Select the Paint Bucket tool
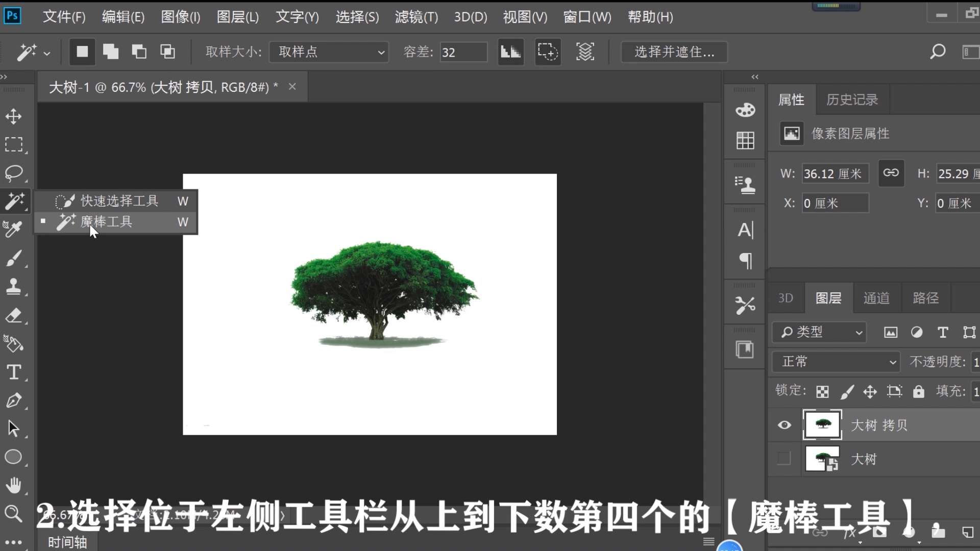This screenshot has height=551, width=980. 14,344
